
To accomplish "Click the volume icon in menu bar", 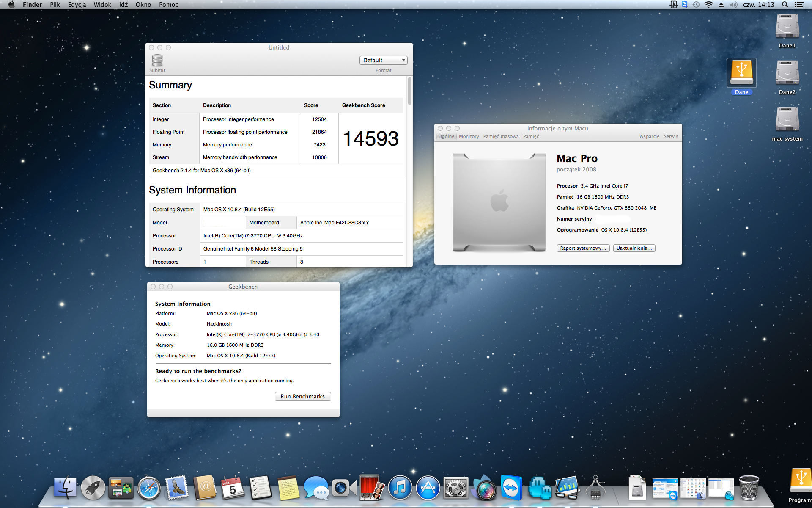I will [x=734, y=5].
